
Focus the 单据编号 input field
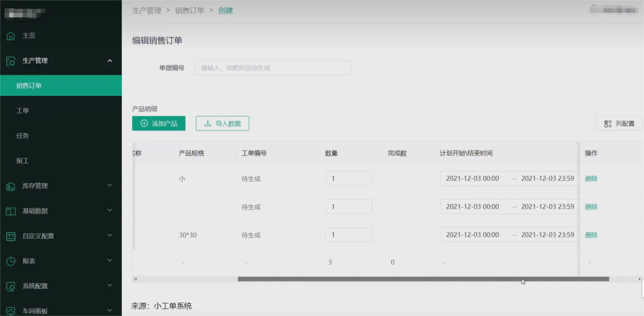273,68
